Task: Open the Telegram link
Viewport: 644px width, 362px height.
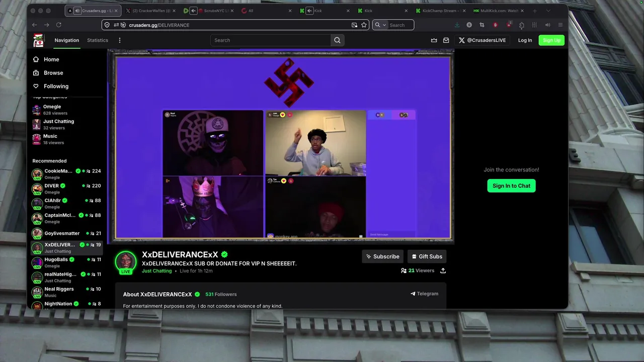Action: point(424,294)
